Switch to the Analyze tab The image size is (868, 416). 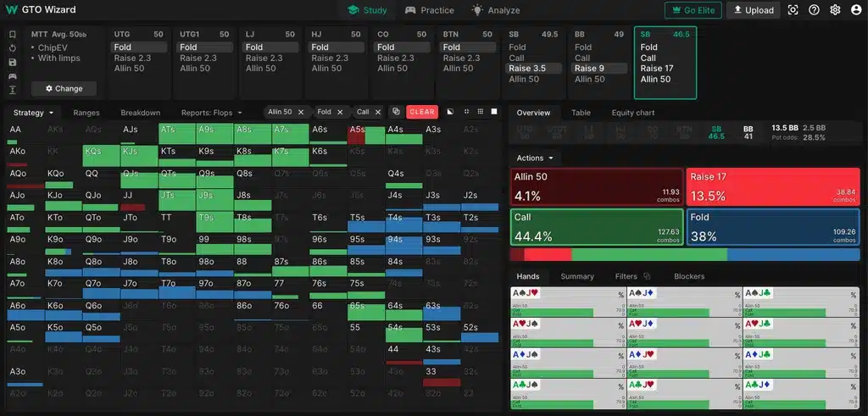(496, 10)
